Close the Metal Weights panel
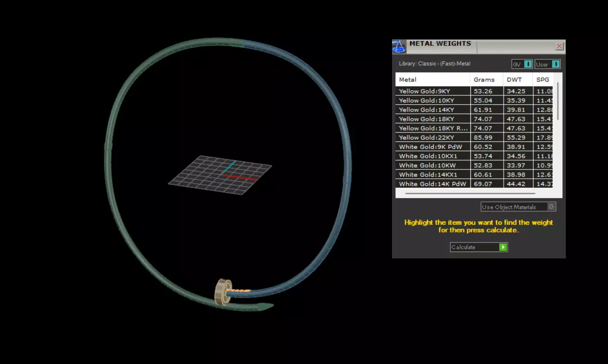The height and width of the screenshot is (364, 608). [559, 46]
